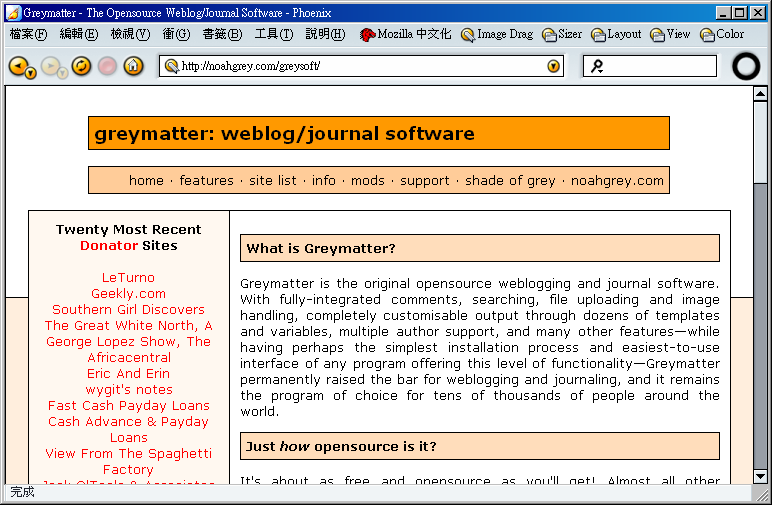Reload the page with the Refresh button
The width and height of the screenshot is (772, 505).
pos(81,65)
